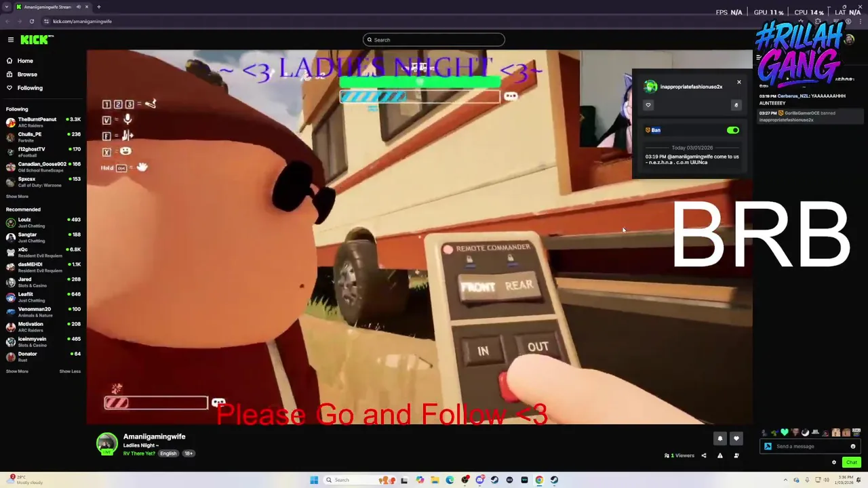Collapse Recommended with Show Less
Image resolution: width=868 pixels, height=488 pixels.
(70, 371)
